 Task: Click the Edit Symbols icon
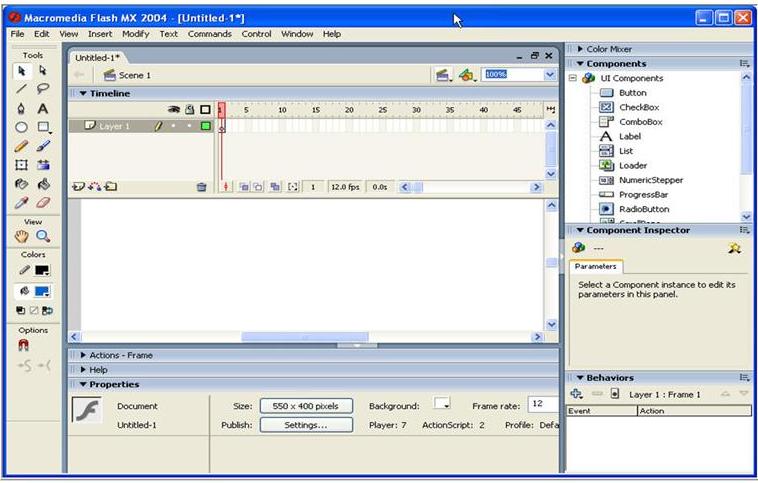click(x=467, y=75)
